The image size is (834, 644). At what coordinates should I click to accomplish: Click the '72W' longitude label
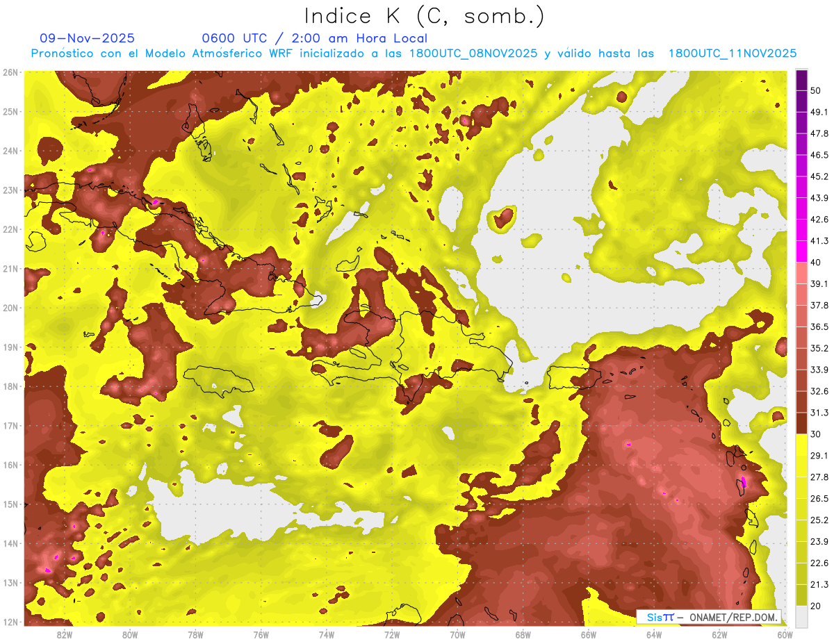(x=392, y=634)
